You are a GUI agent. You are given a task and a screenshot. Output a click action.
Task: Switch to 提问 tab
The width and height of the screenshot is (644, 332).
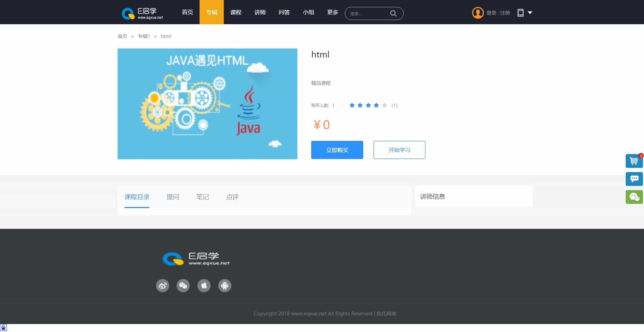coord(173,197)
